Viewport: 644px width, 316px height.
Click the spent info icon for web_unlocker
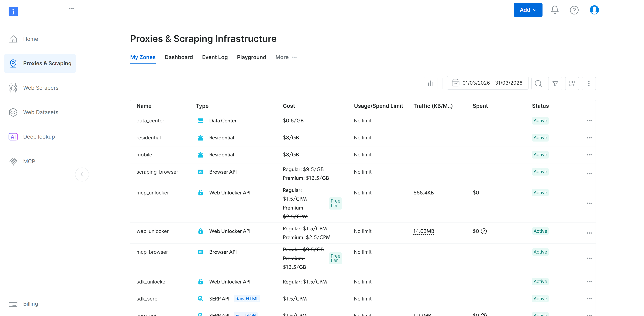coord(484,231)
